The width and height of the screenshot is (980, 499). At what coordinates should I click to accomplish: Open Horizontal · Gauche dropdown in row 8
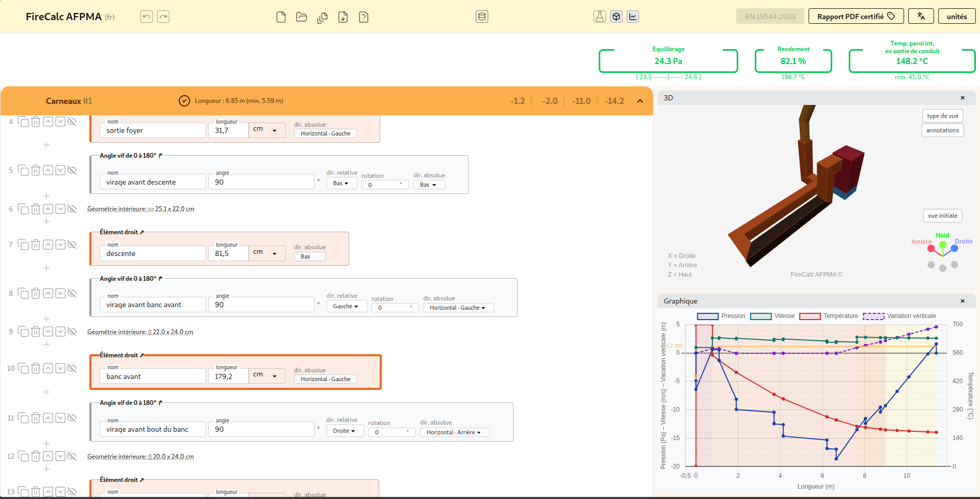point(458,308)
